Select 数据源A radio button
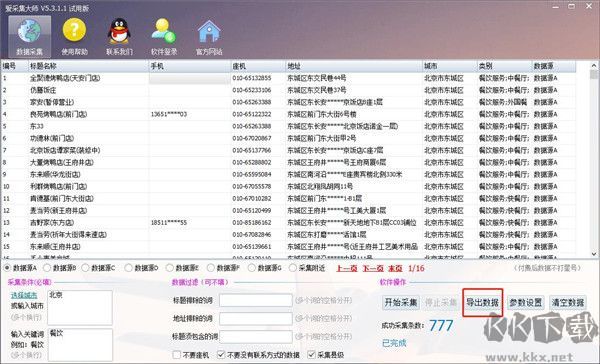 (7, 268)
